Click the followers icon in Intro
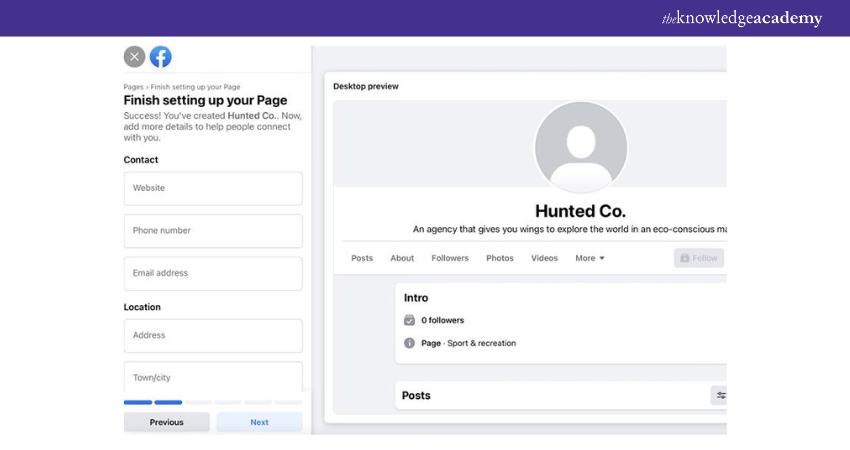 tap(409, 320)
